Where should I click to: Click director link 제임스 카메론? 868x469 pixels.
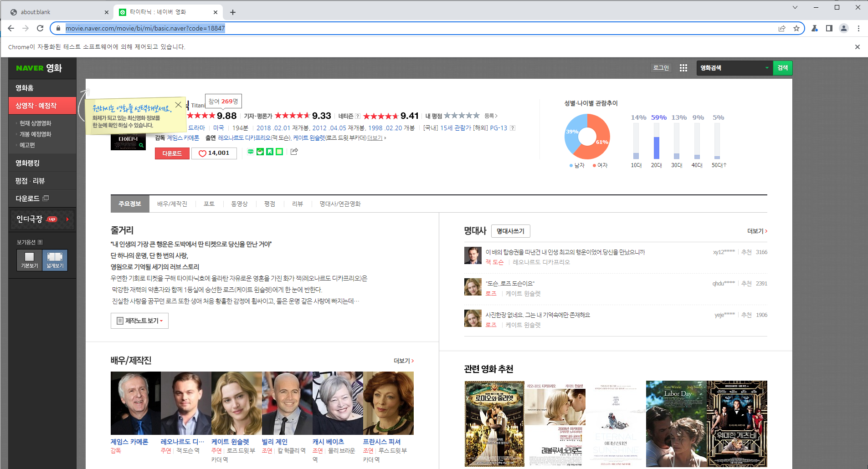coord(183,138)
